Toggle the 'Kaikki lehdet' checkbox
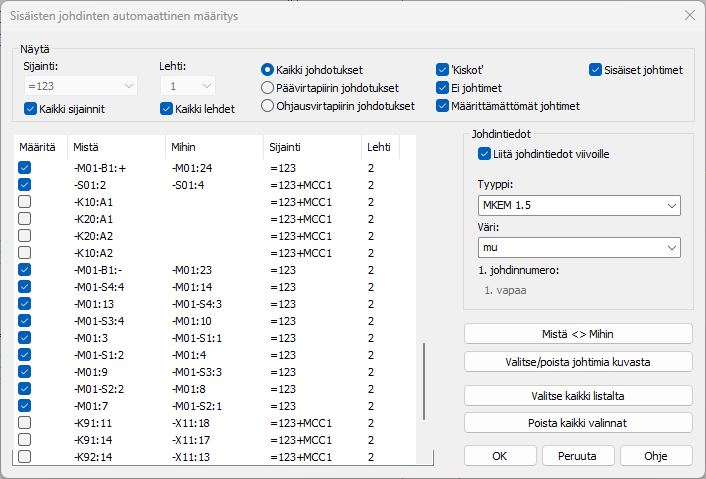 tap(167, 108)
